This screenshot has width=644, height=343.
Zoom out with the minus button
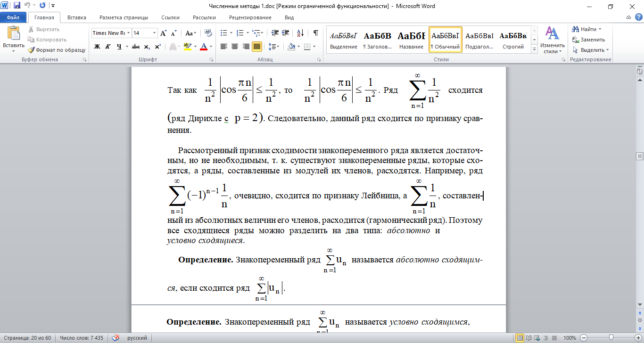584,338
